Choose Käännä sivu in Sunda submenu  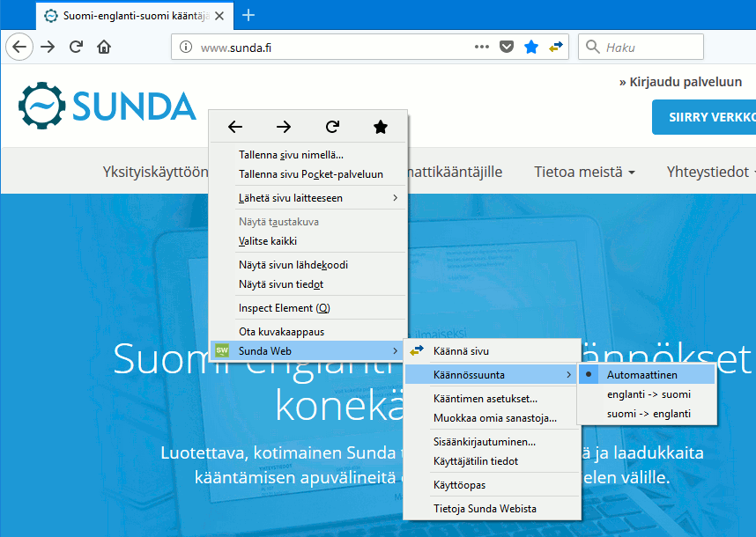(493, 350)
